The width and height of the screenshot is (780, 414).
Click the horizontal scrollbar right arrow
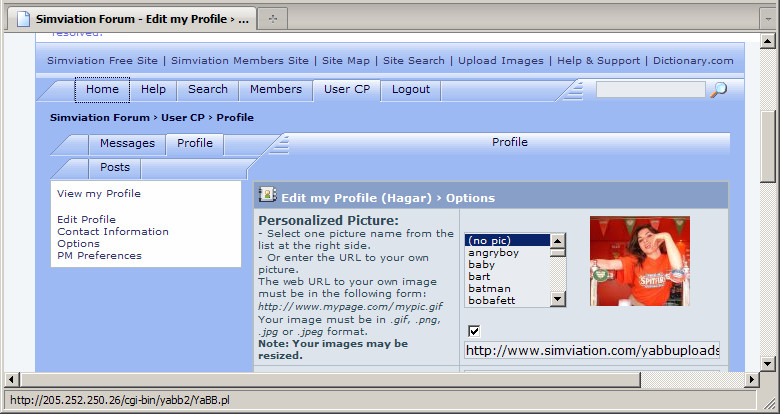[x=753, y=380]
